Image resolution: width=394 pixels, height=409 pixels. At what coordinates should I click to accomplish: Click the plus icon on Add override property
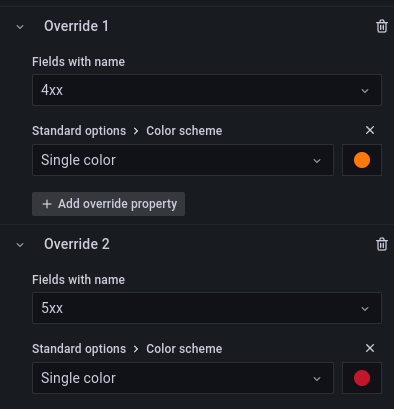pos(47,204)
